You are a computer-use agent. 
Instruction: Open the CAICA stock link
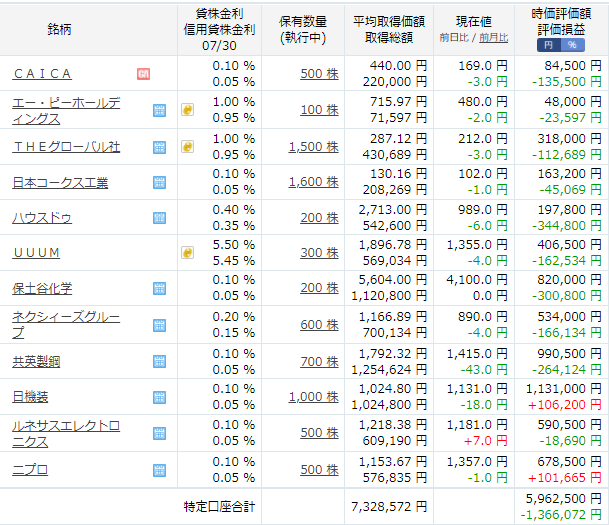(42, 74)
